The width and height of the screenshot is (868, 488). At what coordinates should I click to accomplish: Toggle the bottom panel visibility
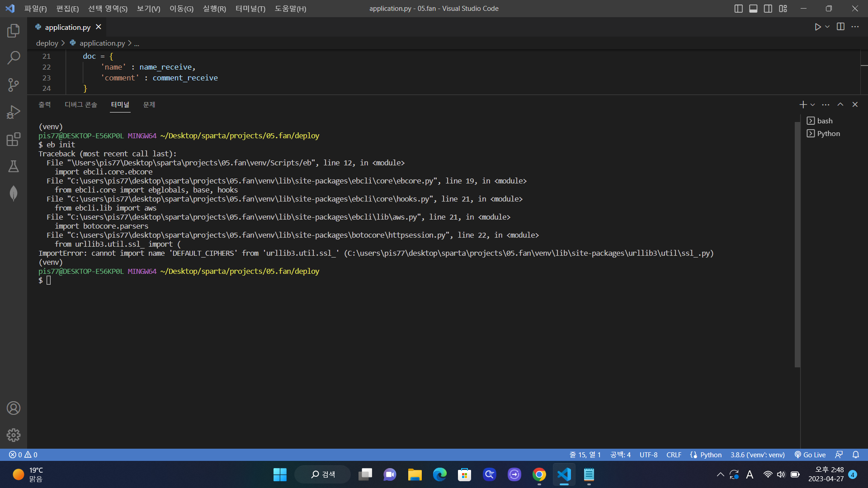coord(753,9)
